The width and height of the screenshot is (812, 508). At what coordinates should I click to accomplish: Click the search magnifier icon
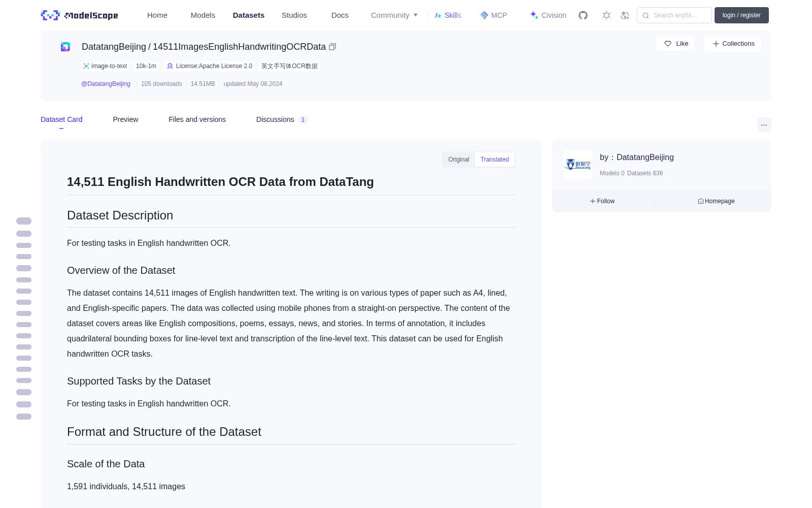pyautogui.click(x=646, y=15)
